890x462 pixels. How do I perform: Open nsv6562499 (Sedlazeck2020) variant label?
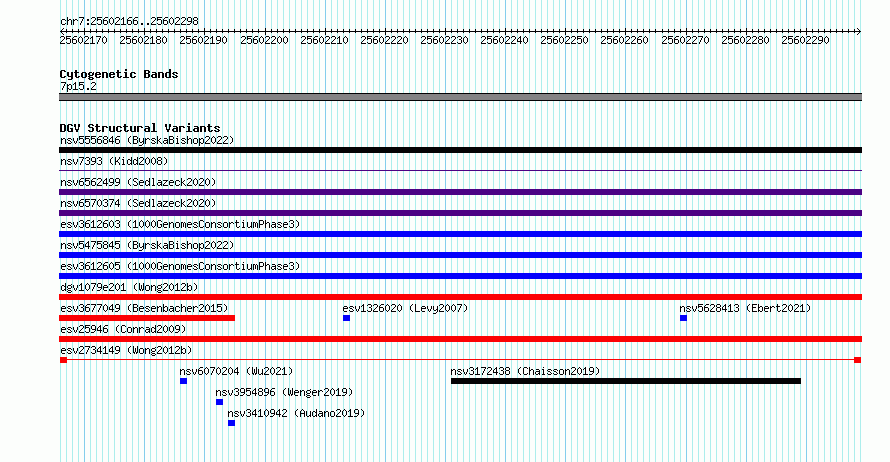click(x=138, y=182)
